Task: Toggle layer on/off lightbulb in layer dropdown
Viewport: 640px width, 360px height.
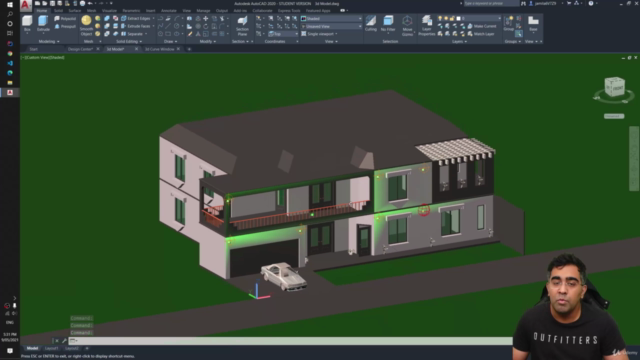Action: tap(440, 18)
